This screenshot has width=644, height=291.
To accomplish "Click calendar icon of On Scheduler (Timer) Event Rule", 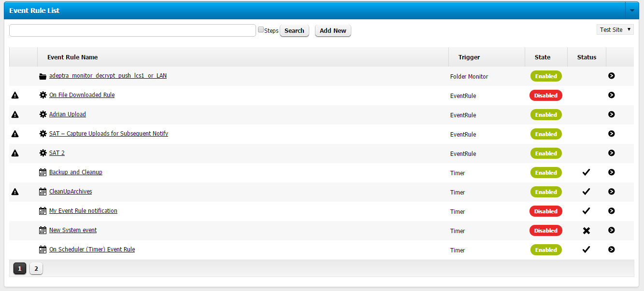I will click(x=43, y=249).
